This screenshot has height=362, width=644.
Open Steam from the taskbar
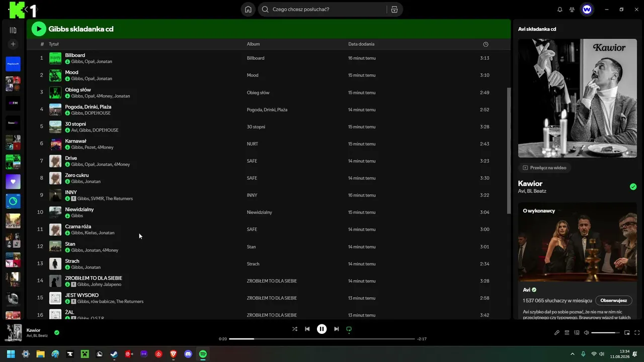114,354
